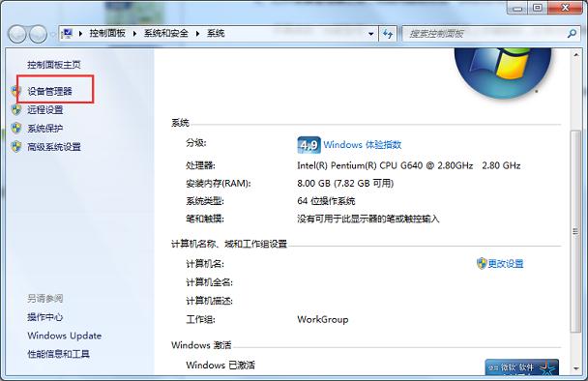
Task: Open address bar history dropdown arrow
Action: [x=370, y=34]
